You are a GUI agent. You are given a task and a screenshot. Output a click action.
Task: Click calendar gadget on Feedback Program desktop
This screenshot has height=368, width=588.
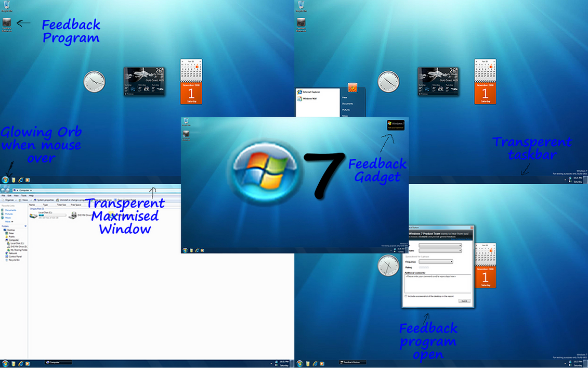coord(191,82)
